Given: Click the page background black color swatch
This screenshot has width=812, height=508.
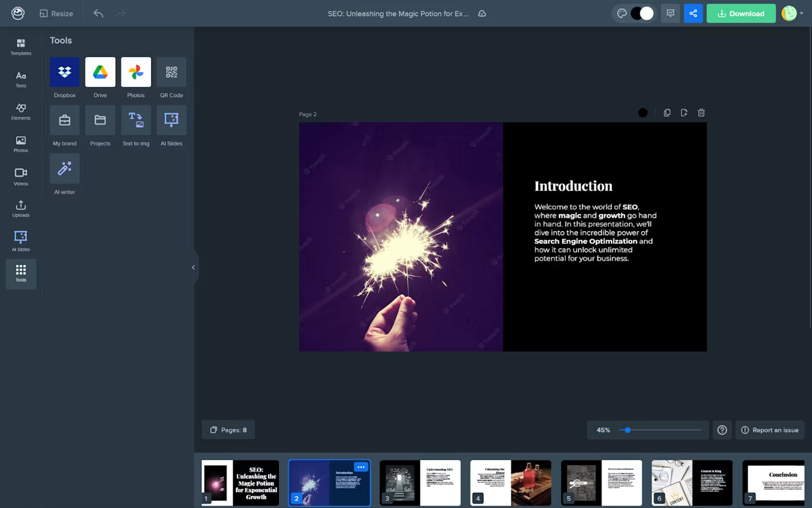Looking at the screenshot, I should tap(643, 113).
